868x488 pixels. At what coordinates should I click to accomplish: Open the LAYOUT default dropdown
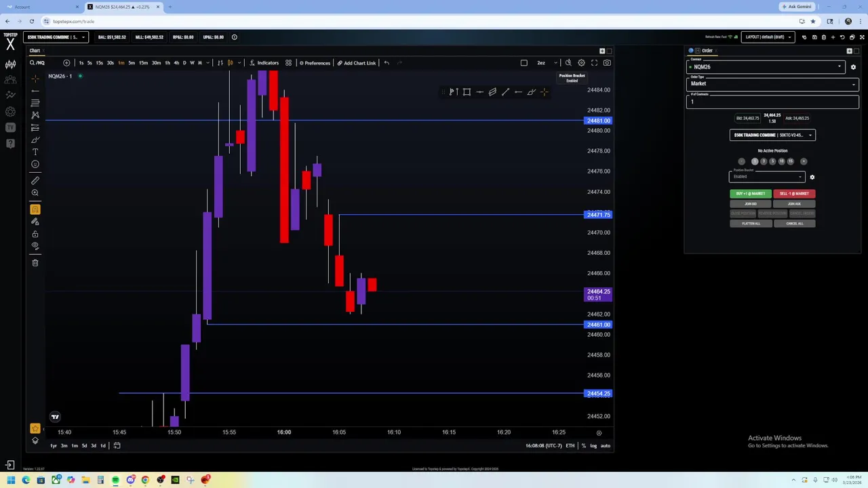tap(768, 37)
